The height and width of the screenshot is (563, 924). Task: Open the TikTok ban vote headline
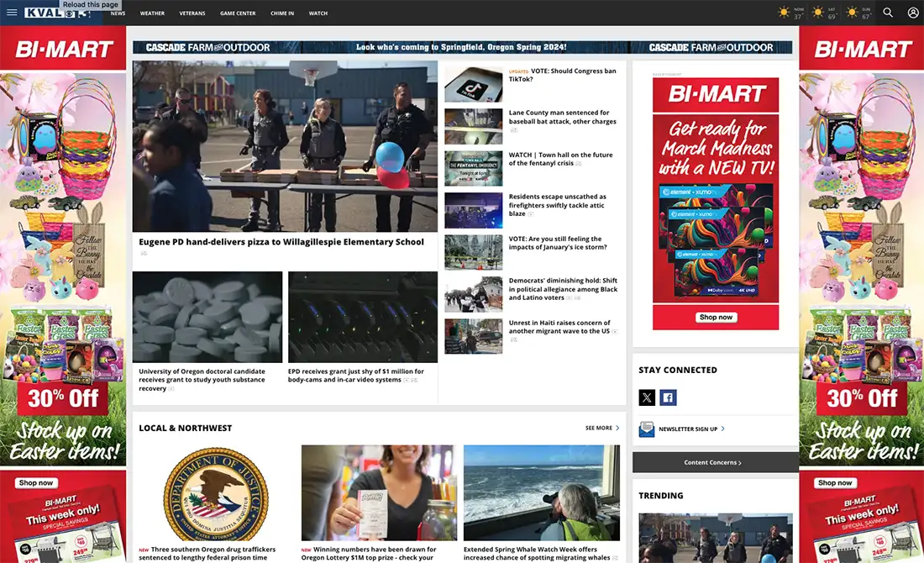(562, 75)
